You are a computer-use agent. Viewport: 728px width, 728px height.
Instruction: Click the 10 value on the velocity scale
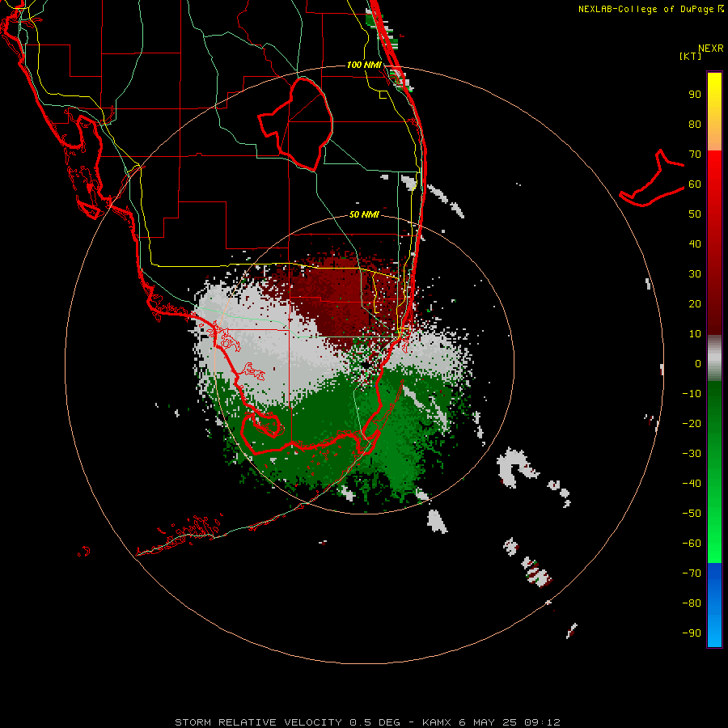pyautogui.click(x=695, y=334)
